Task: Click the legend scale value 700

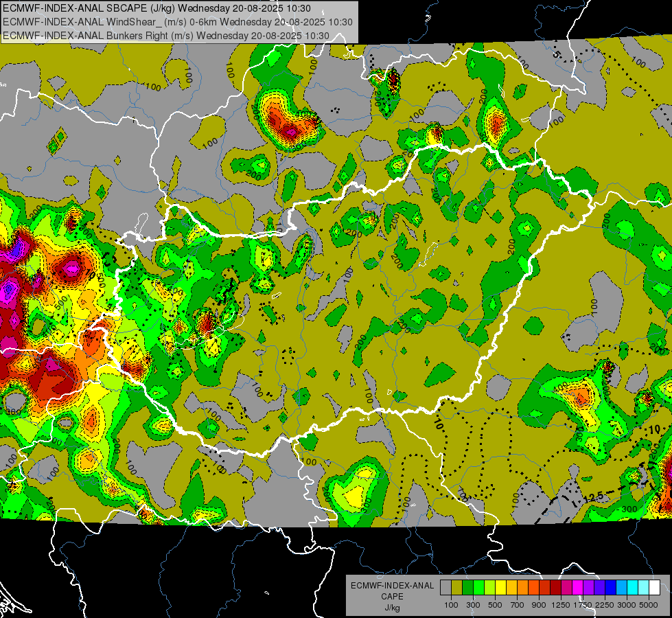Action: 518,605
